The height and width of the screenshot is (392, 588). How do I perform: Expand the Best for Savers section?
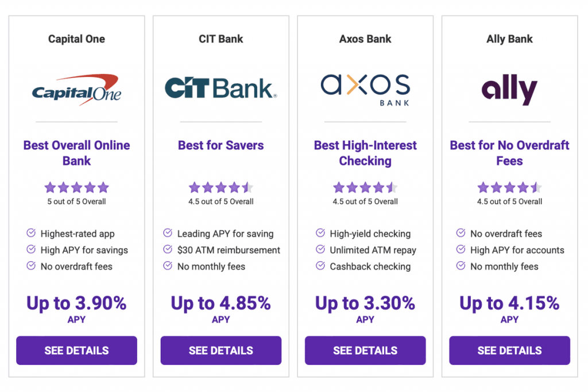pyautogui.click(x=220, y=145)
